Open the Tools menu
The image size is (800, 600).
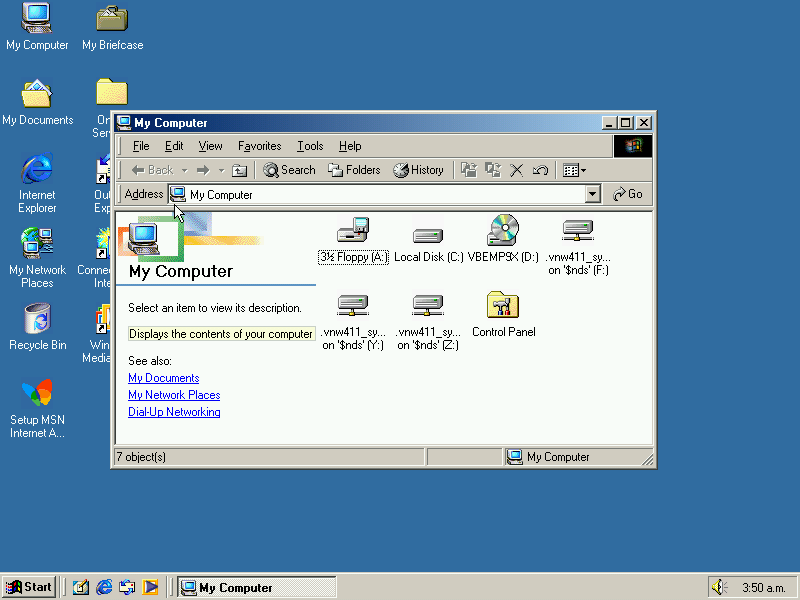(x=310, y=146)
